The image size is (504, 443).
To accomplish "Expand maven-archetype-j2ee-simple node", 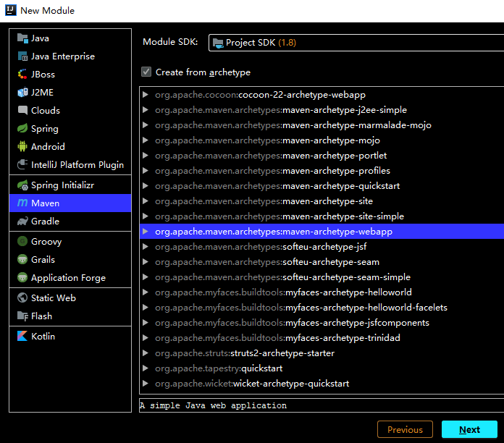I will click(x=146, y=109).
